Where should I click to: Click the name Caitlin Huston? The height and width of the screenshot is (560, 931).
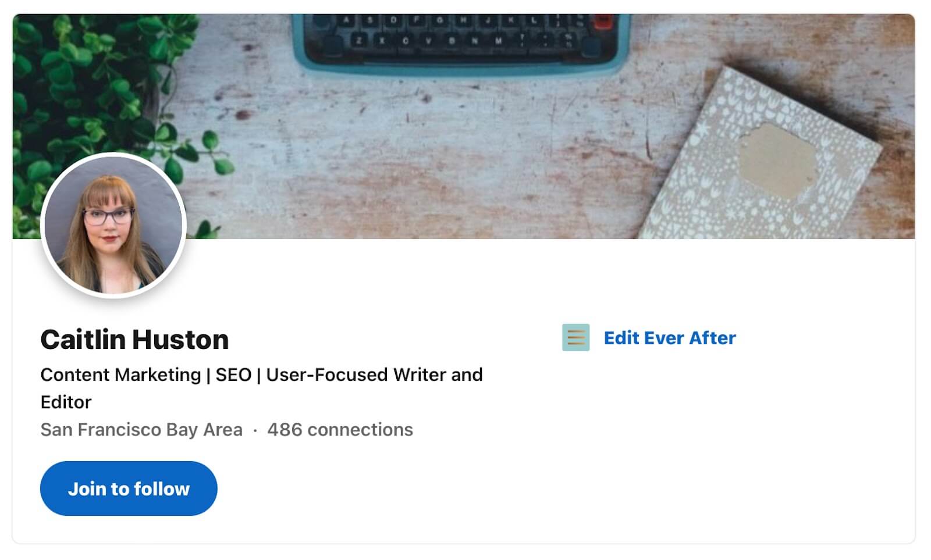pos(133,340)
